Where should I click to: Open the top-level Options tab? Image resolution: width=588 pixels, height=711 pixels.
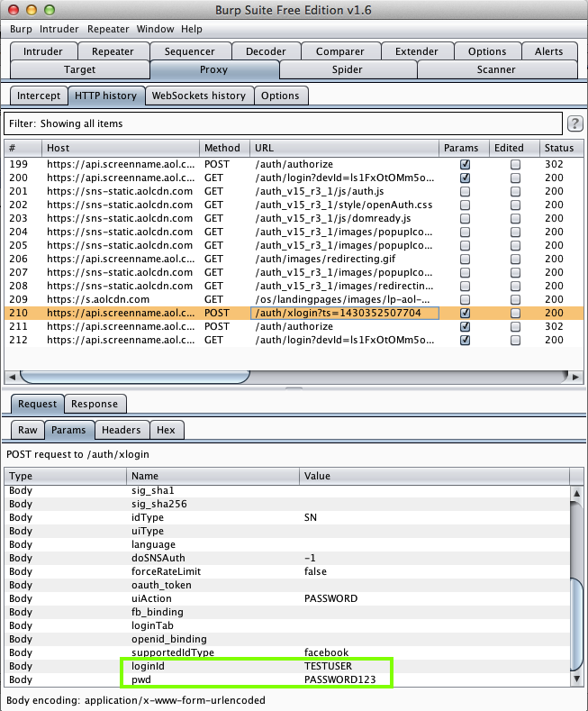[487, 51]
